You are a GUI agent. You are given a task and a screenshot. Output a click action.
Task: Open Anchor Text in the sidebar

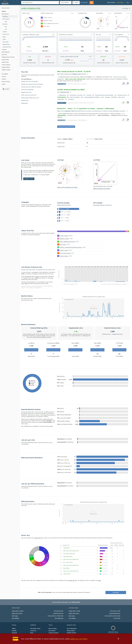(6, 34)
